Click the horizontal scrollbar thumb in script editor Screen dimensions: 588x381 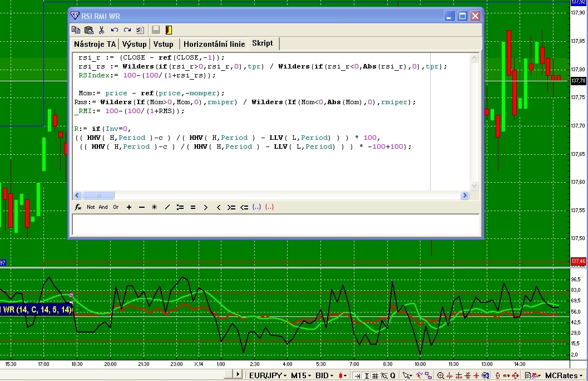[x=98, y=196]
